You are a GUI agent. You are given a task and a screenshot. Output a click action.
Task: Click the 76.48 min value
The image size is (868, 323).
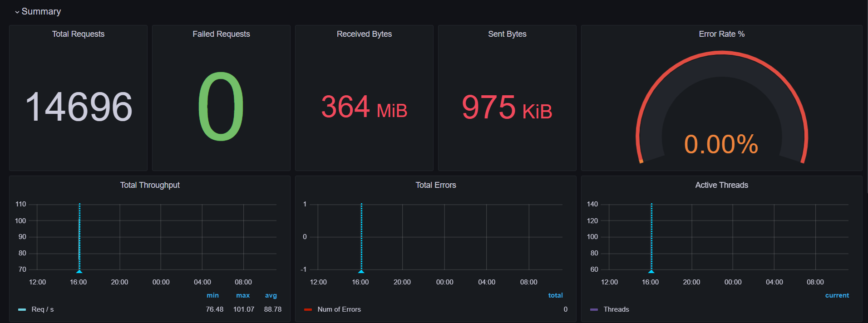pyautogui.click(x=214, y=309)
